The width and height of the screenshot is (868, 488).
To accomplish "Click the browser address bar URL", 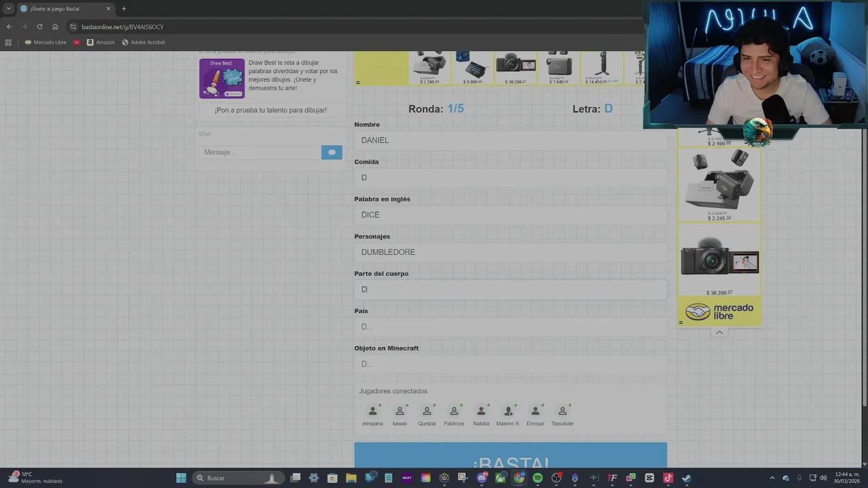I will tap(123, 26).
